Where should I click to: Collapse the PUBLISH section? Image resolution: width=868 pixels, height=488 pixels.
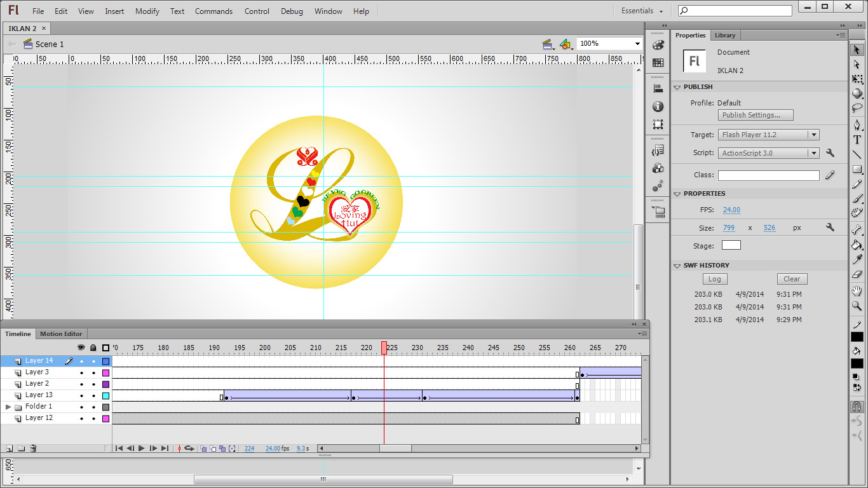click(x=677, y=87)
